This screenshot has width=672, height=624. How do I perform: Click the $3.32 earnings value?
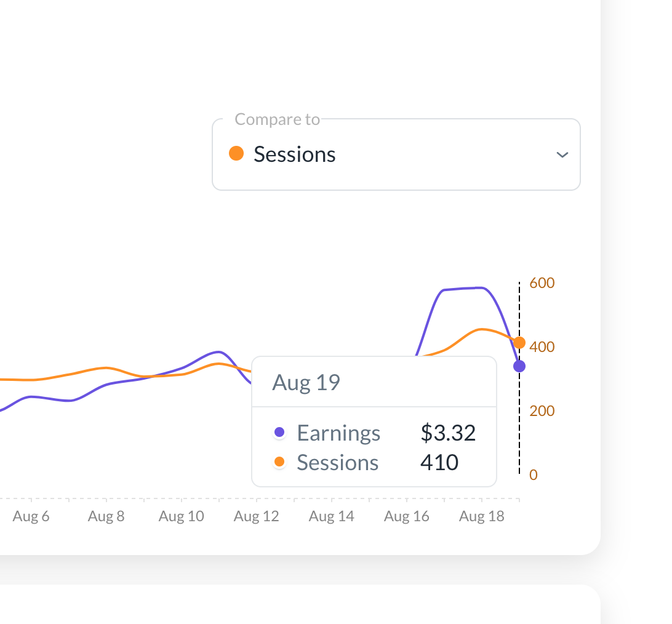(448, 433)
